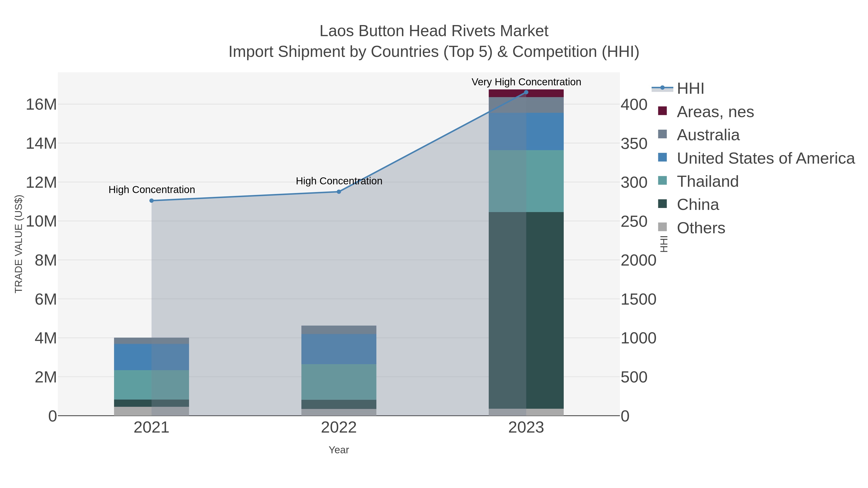
Task: Click the China dark green color swatch
Action: 663,204
